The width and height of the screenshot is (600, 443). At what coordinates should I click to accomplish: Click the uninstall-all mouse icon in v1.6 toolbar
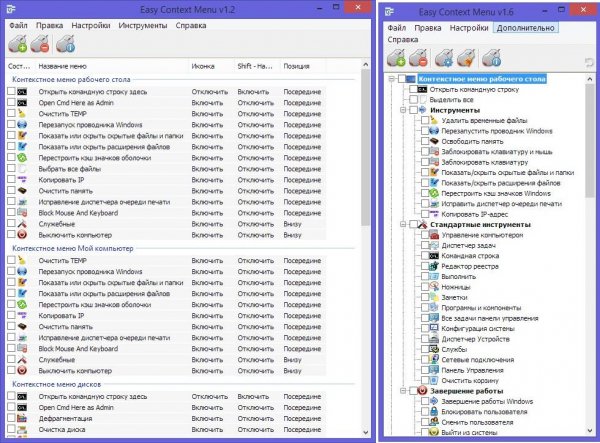(x=418, y=58)
